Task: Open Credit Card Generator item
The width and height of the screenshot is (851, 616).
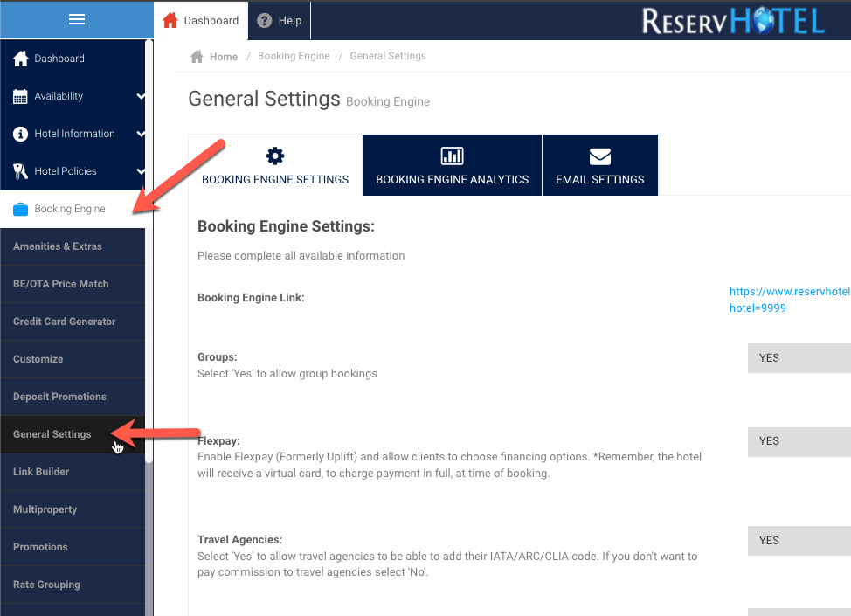Action: pos(73,322)
